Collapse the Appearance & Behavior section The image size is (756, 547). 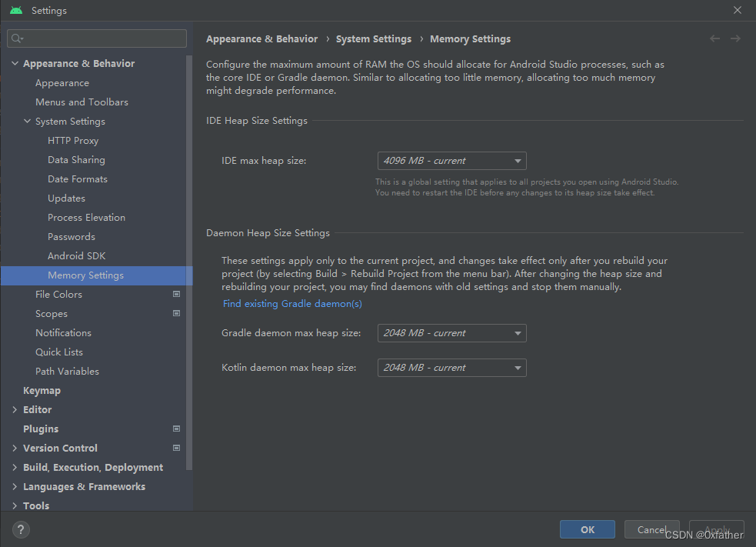click(15, 63)
